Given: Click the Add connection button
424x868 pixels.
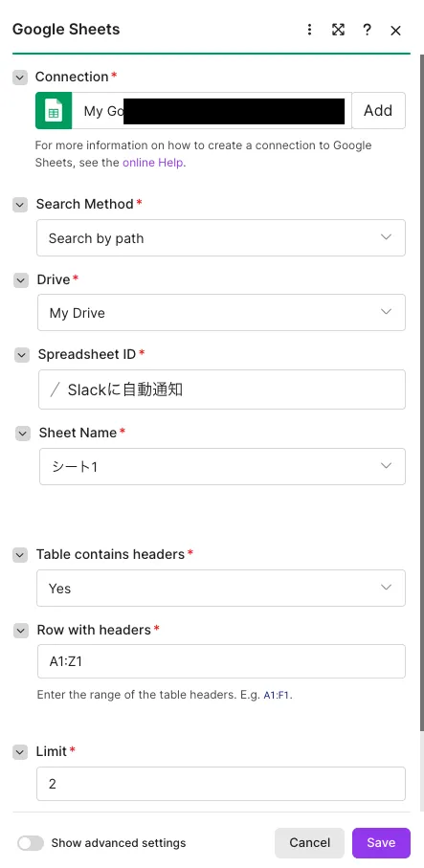Looking at the screenshot, I should (x=379, y=111).
